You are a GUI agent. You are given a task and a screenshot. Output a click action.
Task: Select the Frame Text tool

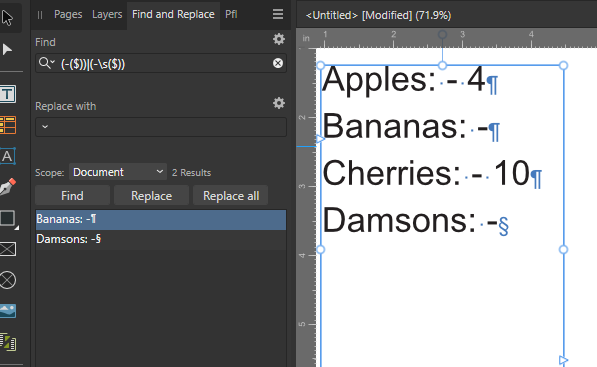click(8, 94)
